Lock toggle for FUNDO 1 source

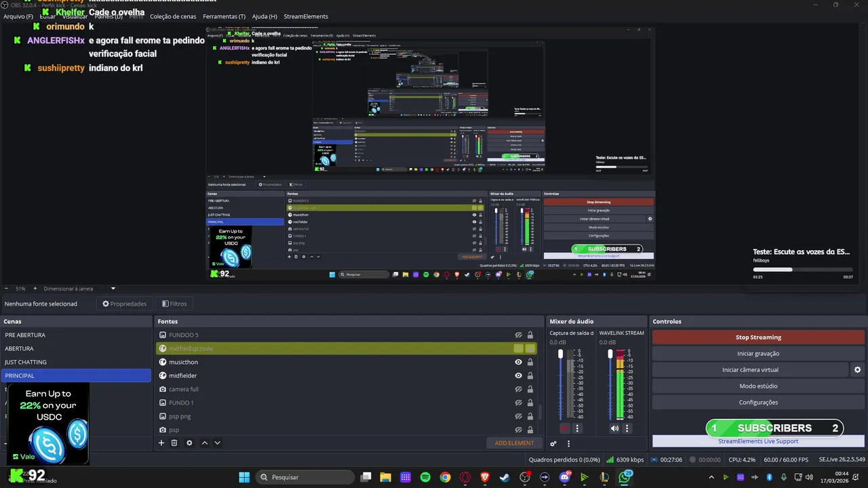point(530,403)
